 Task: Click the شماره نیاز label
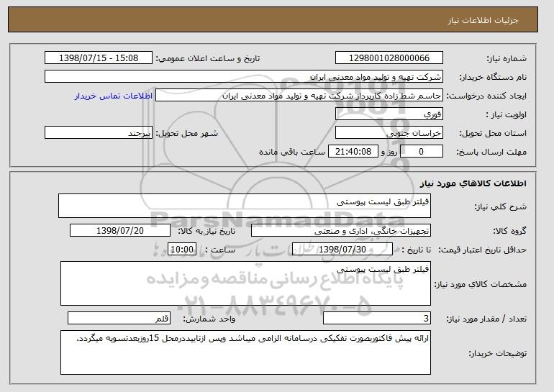click(x=507, y=59)
